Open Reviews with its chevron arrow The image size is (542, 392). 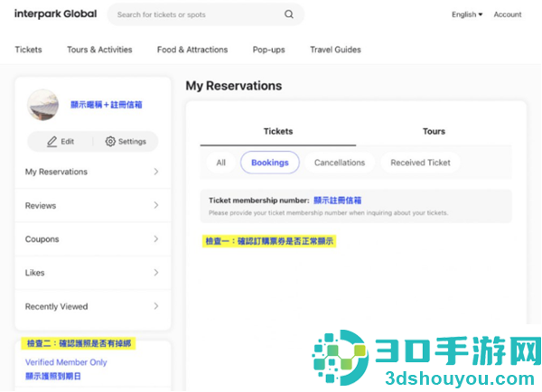coord(156,205)
